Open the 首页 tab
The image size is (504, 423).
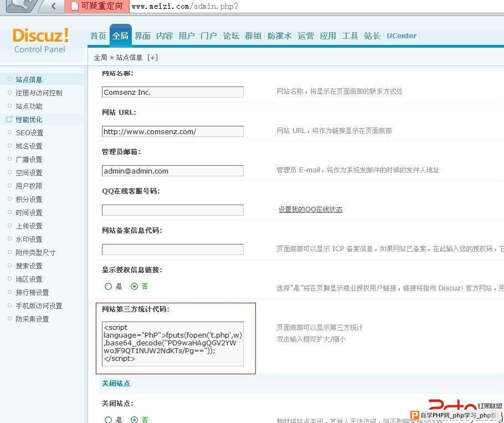98,35
